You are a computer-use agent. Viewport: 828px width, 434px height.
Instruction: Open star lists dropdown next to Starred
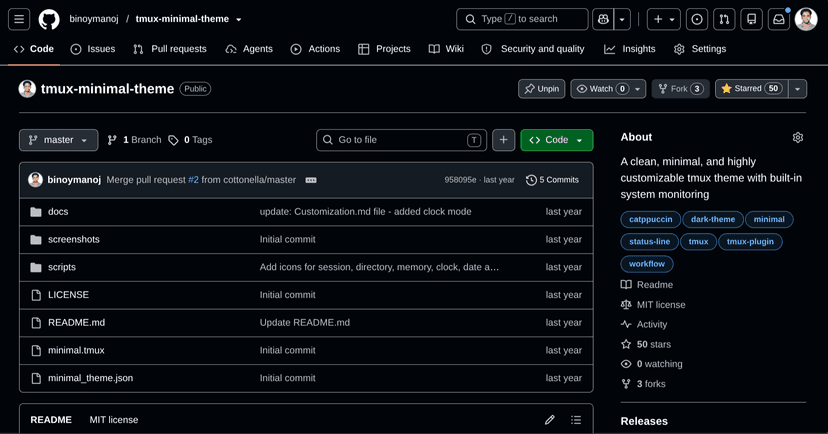click(798, 89)
